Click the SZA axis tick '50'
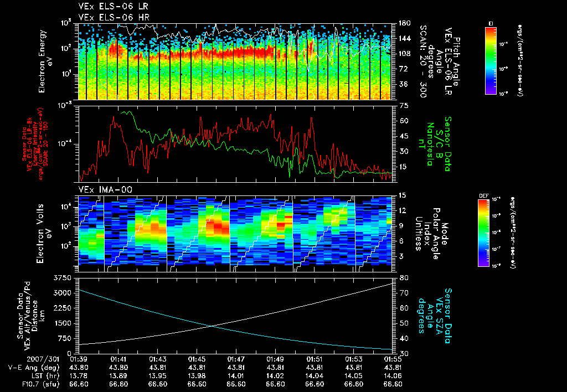567x392 pixels. 404,323
